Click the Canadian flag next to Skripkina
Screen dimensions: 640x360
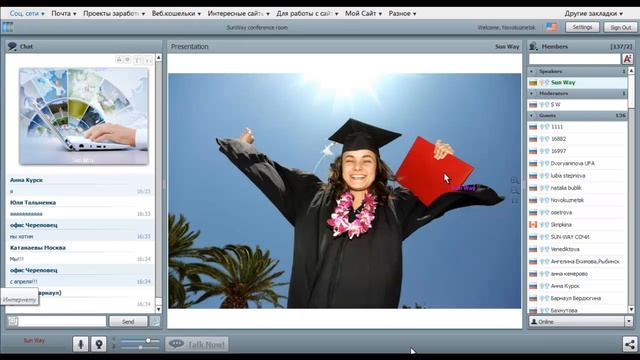tap(533, 225)
